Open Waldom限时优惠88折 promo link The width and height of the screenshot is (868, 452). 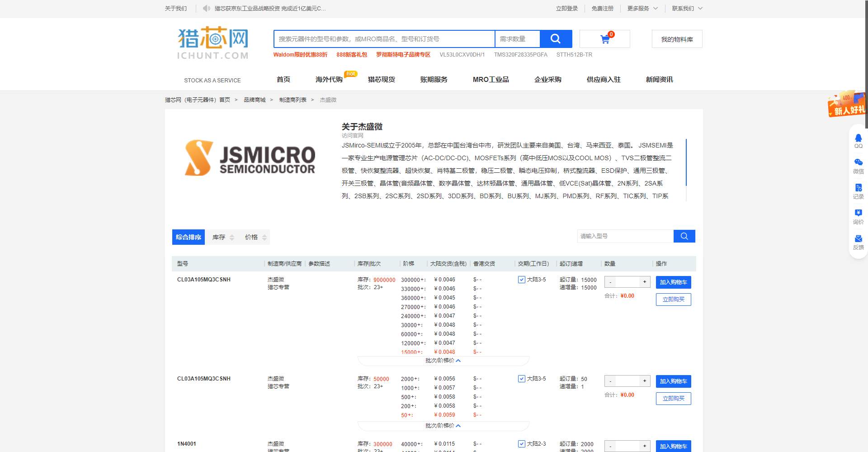pyautogui.click(x=300, y=54)
